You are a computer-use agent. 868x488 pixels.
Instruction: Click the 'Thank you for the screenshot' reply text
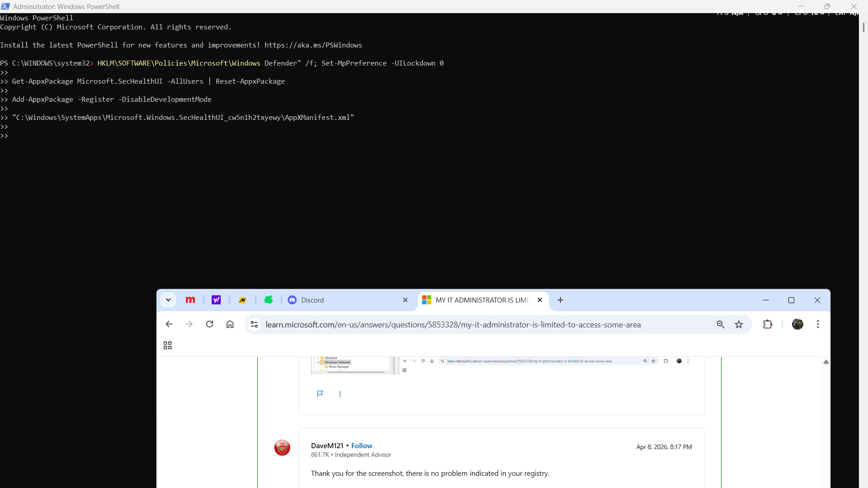(430, 474)
